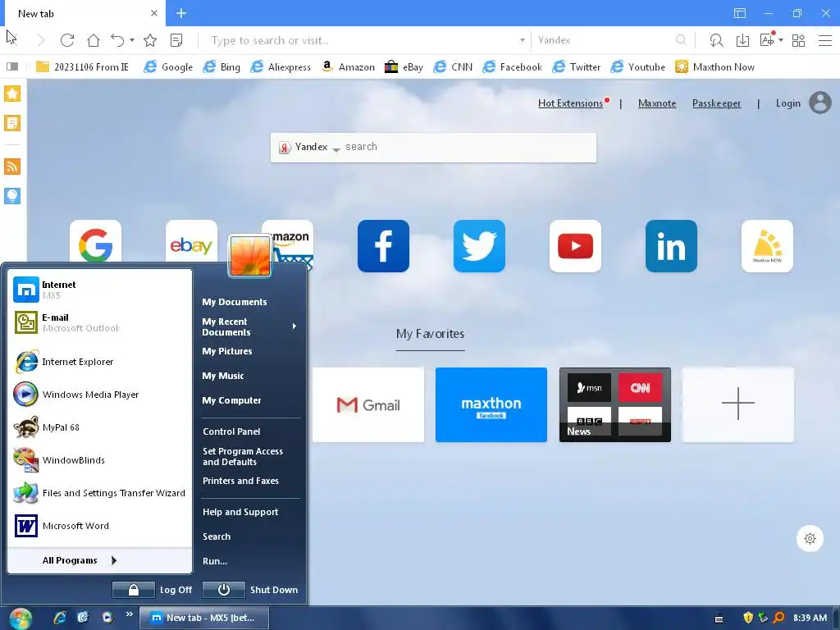Select the My Favorites tab
Viewport: 840px width, 630px height.
point(430,335)
